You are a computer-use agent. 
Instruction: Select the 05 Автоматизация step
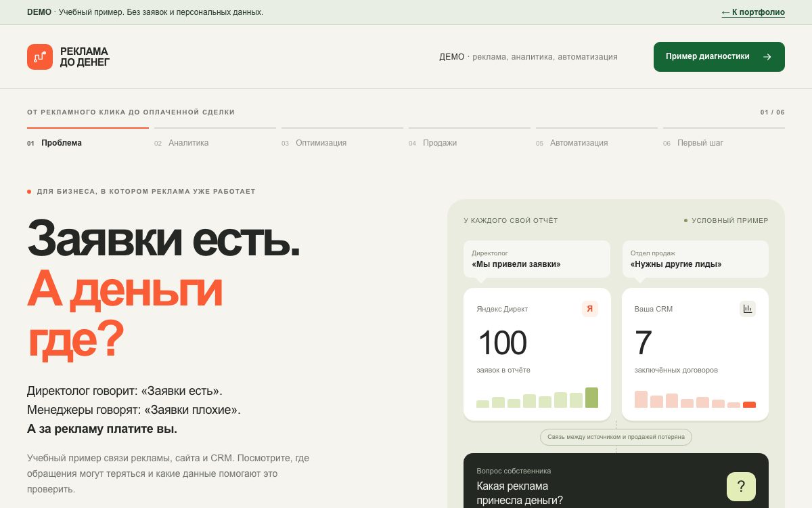click(597, 138)
